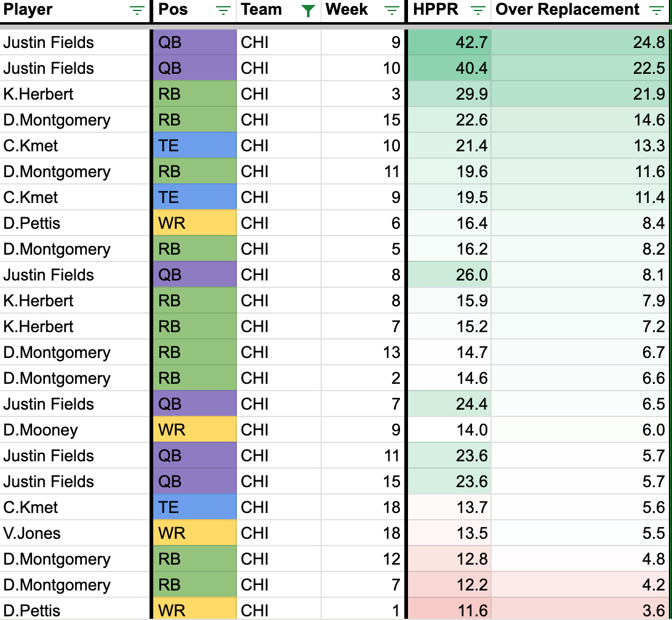Select the Player header label text
672x620 pixels.
pos(28,10)
